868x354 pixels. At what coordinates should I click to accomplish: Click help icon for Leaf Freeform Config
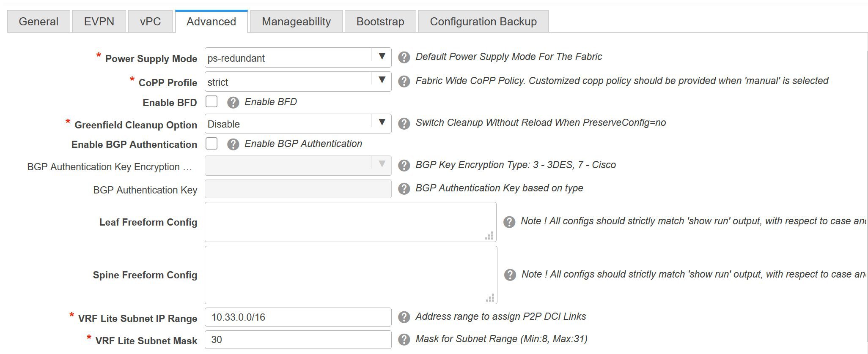click(509, 222)
